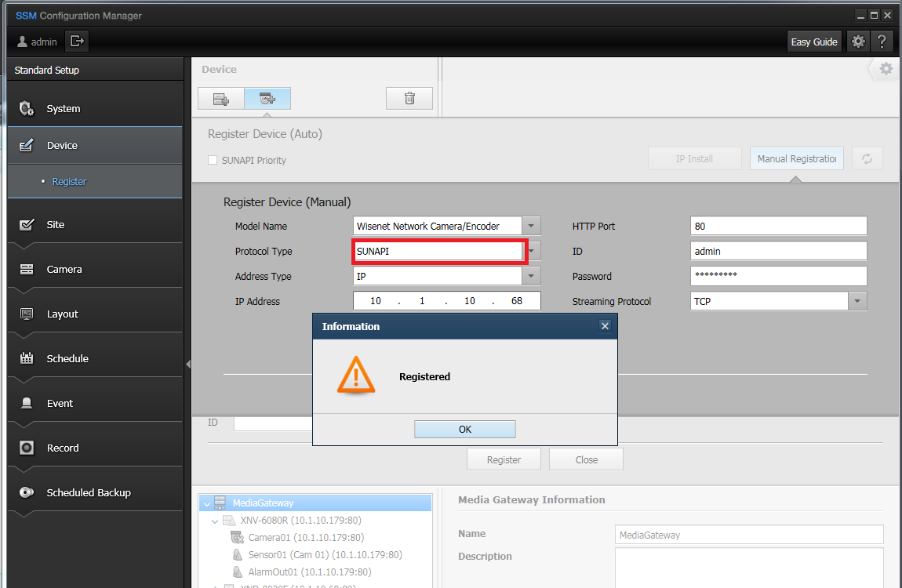Click OK in the Information dialog
This screenshot has height=588, width=902.
coord(465,430)
